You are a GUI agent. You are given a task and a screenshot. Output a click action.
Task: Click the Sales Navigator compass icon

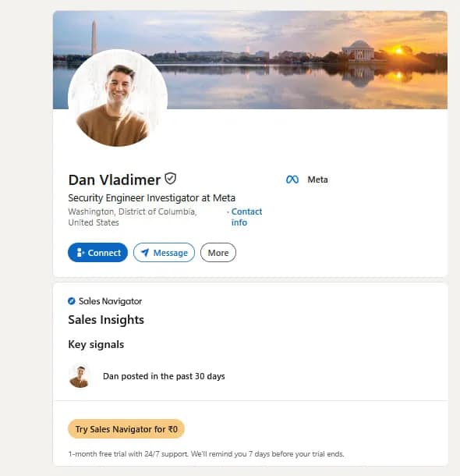tap(72, 301)
